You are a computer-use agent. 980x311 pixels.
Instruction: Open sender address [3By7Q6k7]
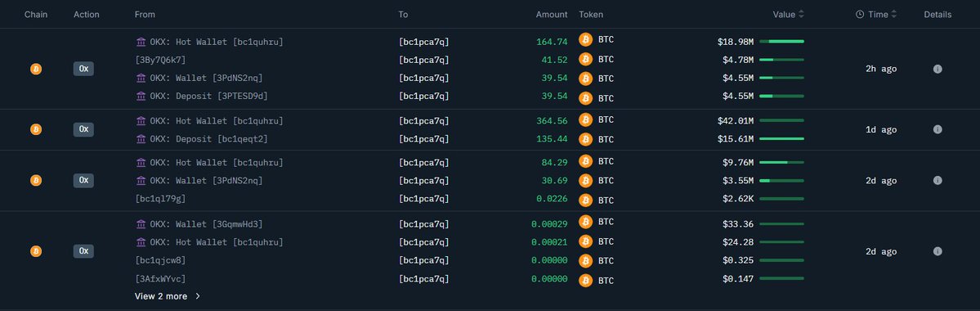click(160, 60)
